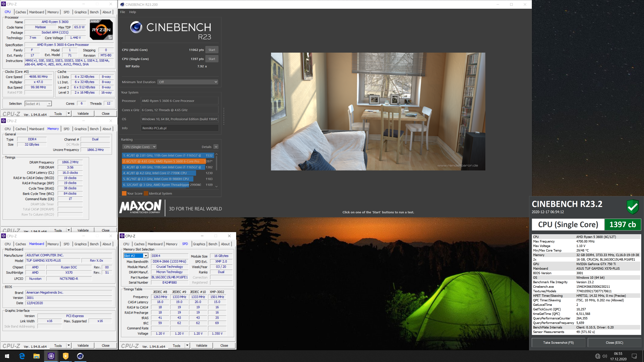
Task: Open BenchMate shield icon on the taskbar
Action: click(66, 356)
